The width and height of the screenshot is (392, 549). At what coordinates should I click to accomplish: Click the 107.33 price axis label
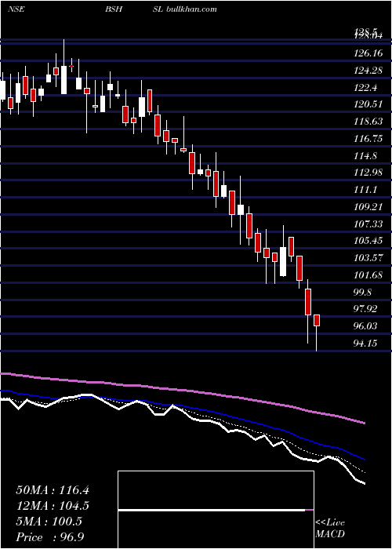click(x=368, y=224)
